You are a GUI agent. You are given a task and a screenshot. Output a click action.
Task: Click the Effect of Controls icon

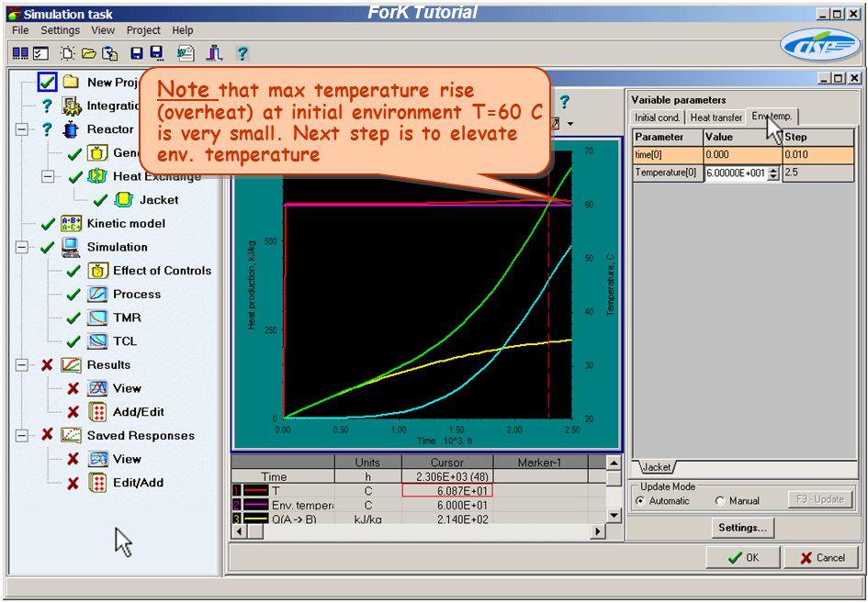pos(97,271)
